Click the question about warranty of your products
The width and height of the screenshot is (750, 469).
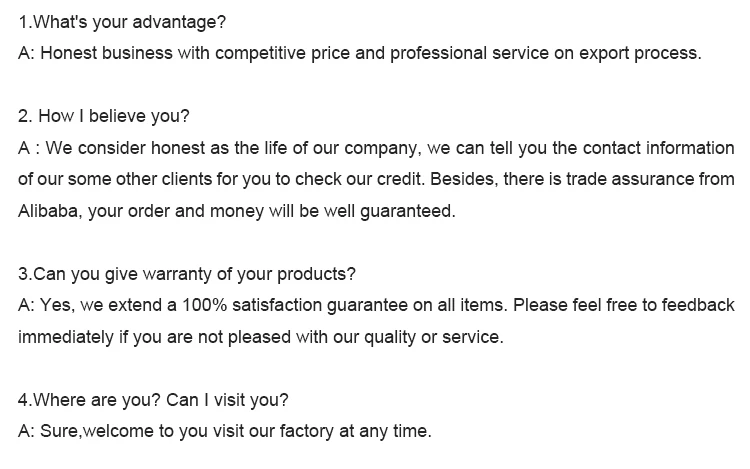[x=187, y=274]
